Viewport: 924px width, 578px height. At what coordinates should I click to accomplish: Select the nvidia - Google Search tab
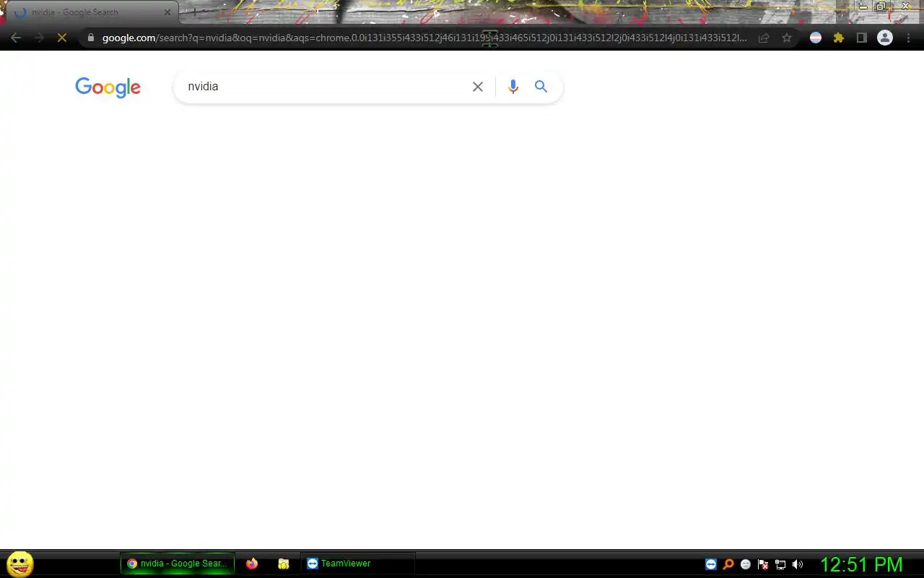(92, 12)
